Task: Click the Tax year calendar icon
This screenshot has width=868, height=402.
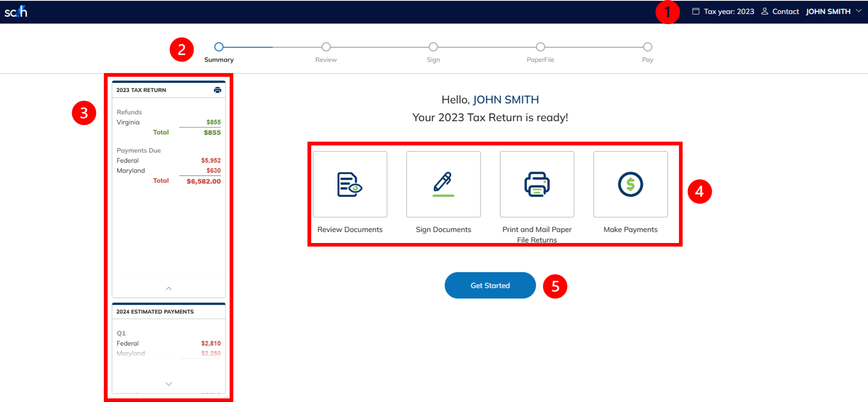Action: [x=696, y=11]
